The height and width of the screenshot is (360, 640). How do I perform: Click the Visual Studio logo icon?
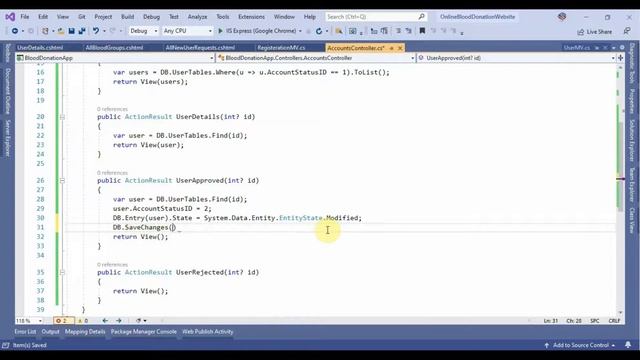[x=10, y=17]
